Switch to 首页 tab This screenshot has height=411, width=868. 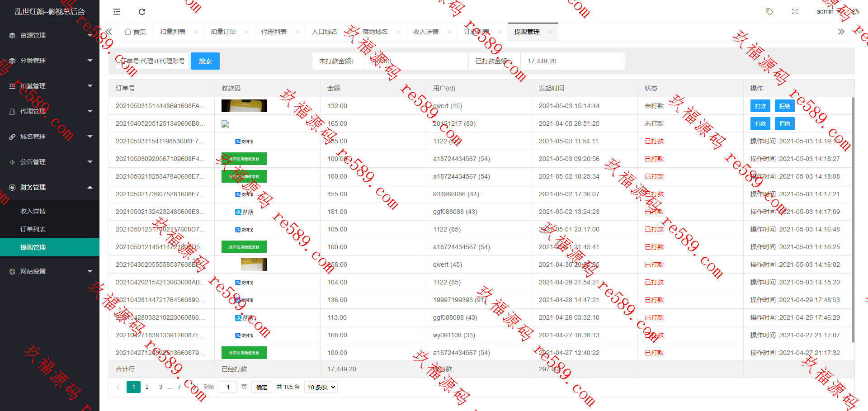point(135,32)
